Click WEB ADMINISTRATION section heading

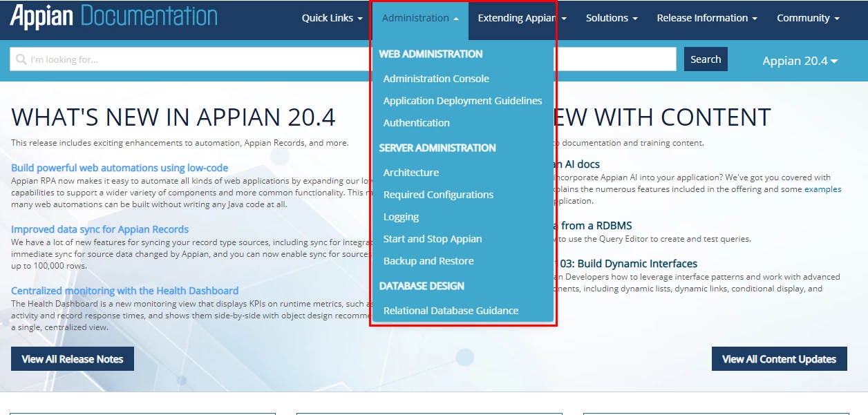coord(431,54)
